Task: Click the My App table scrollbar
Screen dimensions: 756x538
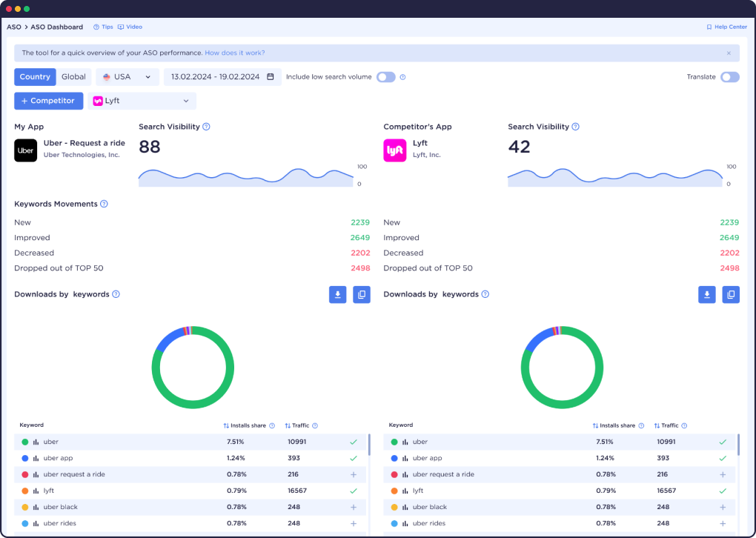Action: click(369, 445)
